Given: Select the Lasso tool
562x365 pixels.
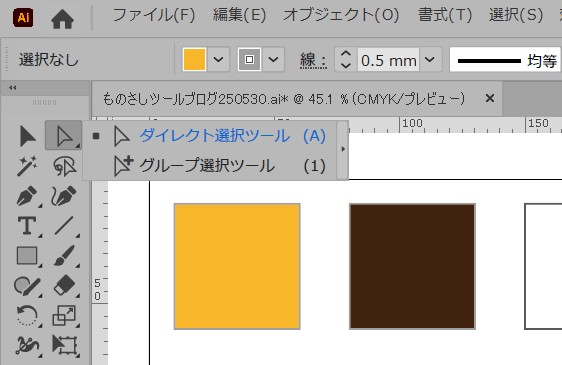Looking at the screenshot, I should [x=65, y=166].
